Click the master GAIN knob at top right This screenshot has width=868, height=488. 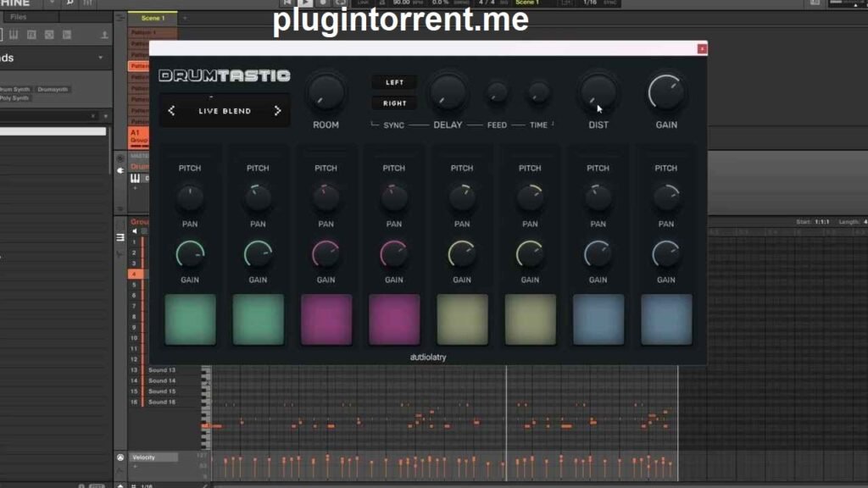pos(666,92)
